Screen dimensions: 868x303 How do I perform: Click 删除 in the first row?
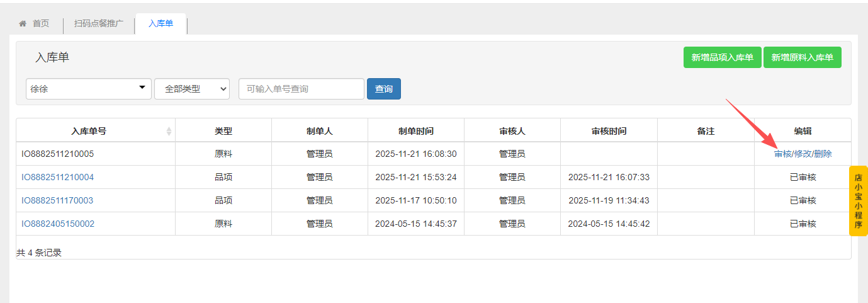click(823, 154)
